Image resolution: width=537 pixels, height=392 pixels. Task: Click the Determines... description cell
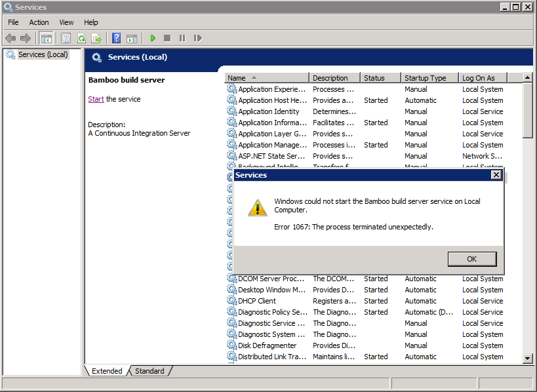[334, 111]
